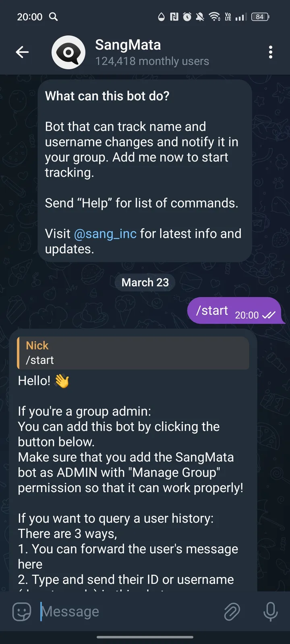Expand the message read receipt checkmarks
290x644 pixels.
point(269,316)
